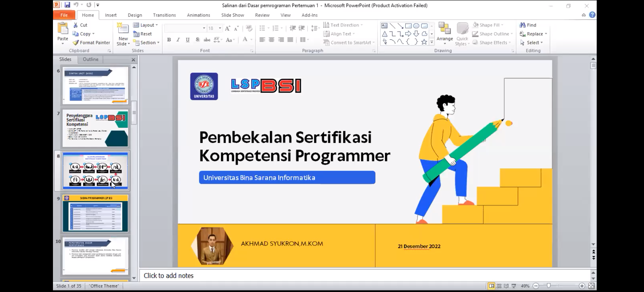The width and height of the screenshot is (644, 292).
Task: Click the Find binoculars button
Action: [528, 25]
